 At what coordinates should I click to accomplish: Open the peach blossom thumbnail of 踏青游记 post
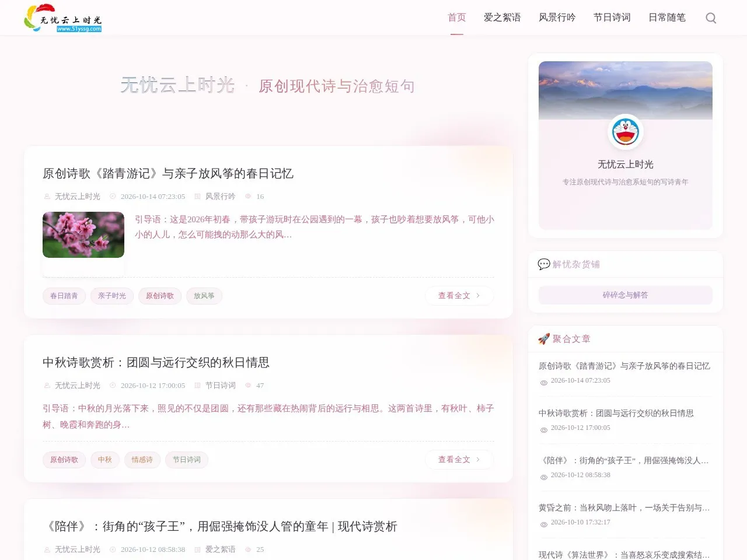(x=83, y=235)
